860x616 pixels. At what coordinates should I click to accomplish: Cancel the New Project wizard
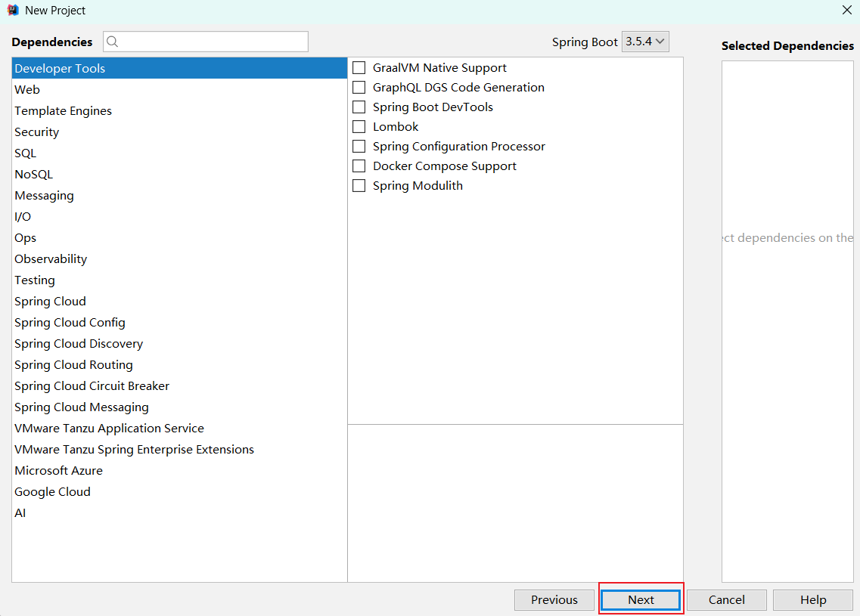click(x=727, y=600)
